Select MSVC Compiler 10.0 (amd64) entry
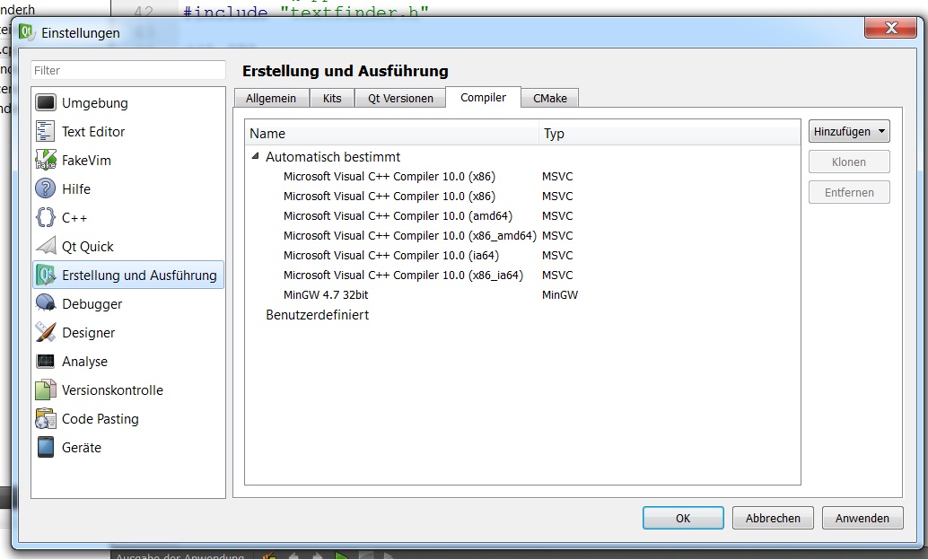 [x=398, y=216]
